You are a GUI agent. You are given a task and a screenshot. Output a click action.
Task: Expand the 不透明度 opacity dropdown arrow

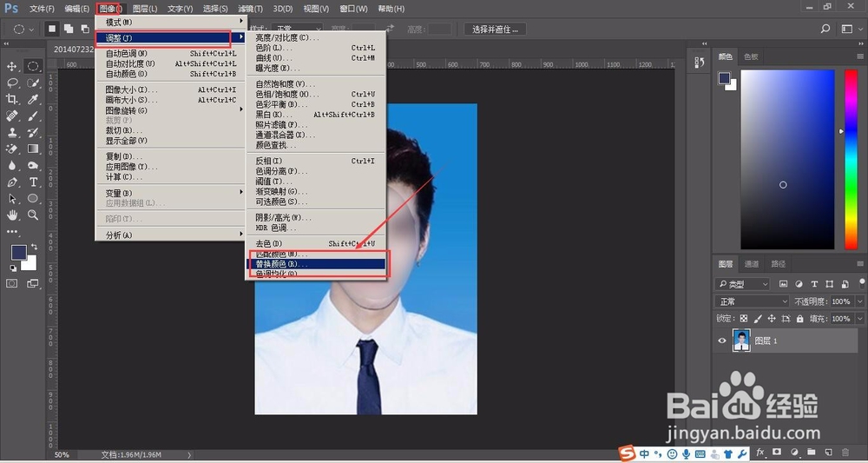(x=859, y=301)
